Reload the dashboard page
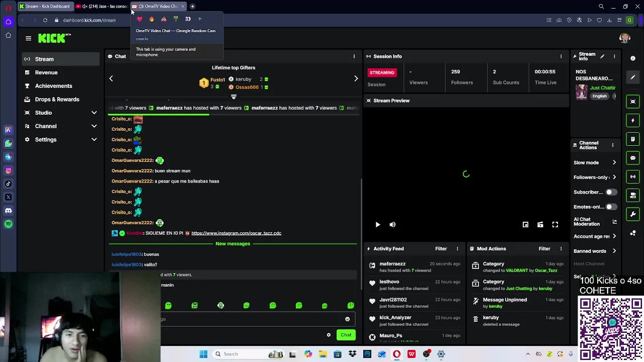Viewport: 644px width, 362px height. pyautogui.click(x=45, y=20)
